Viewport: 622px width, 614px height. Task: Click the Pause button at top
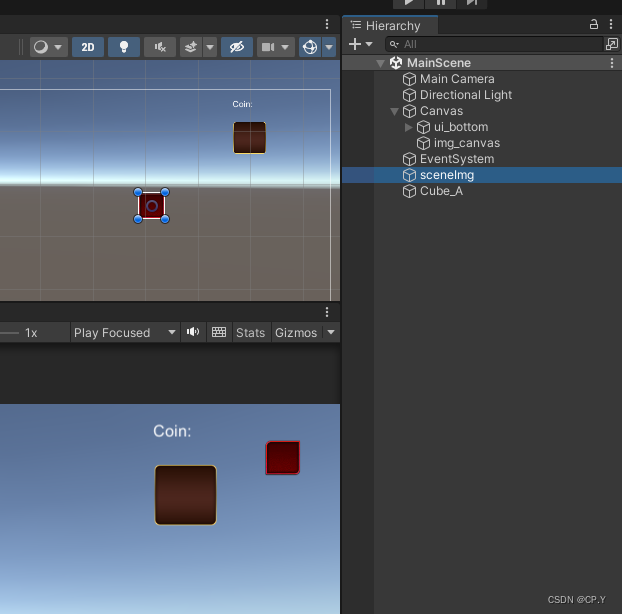[440, 3]
